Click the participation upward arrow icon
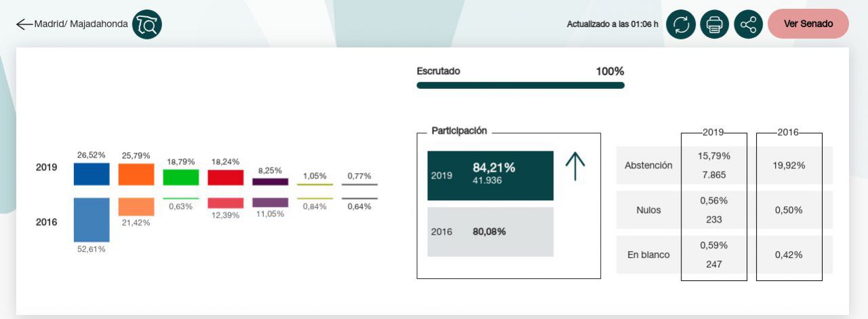 pyautogui.click(x=575, y=166)
